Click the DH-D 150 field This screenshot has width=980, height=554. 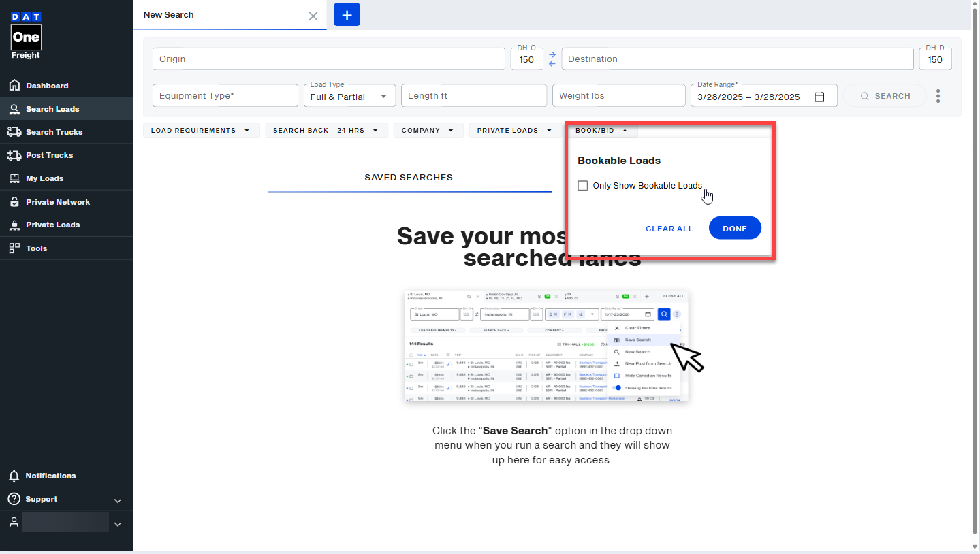936,58
